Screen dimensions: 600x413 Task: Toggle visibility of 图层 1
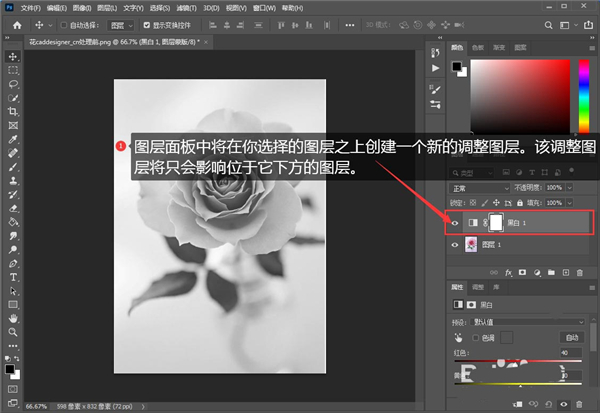(x=457, y=246)
